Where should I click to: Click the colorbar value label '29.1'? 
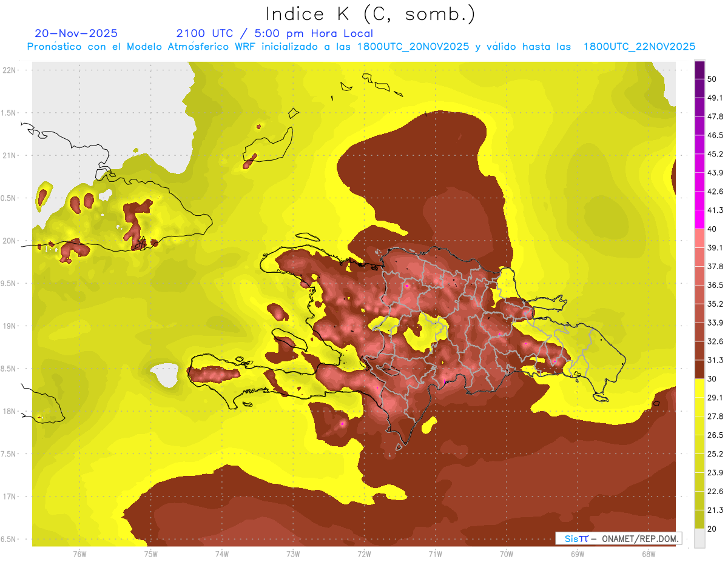coord(715,398)
